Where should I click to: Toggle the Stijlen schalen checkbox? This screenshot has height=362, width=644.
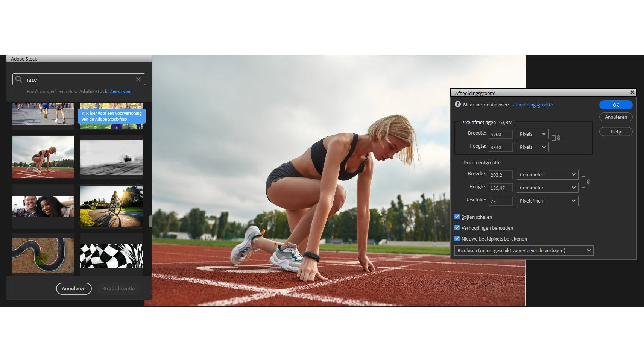[457, 217]
